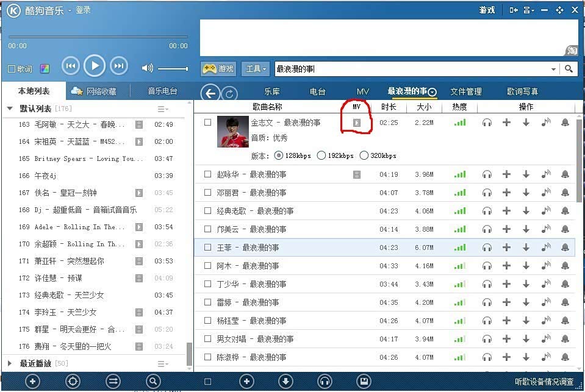
Task: Skip to the next track
Action: pyautogui.click(x=120, y=66)
